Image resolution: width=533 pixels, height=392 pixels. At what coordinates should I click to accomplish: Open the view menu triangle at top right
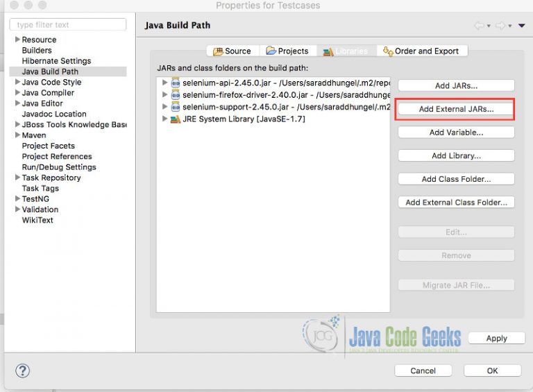click(521, 26)
